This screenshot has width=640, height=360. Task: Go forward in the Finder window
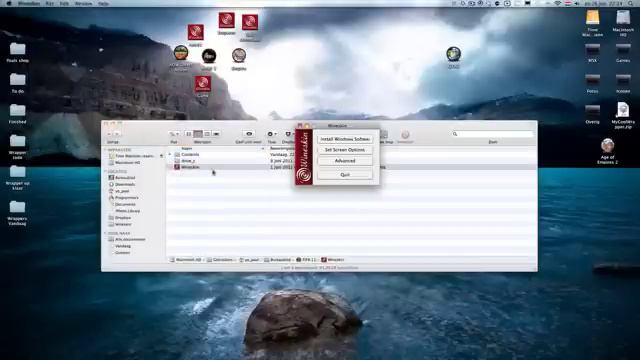(x=117, y=134)
